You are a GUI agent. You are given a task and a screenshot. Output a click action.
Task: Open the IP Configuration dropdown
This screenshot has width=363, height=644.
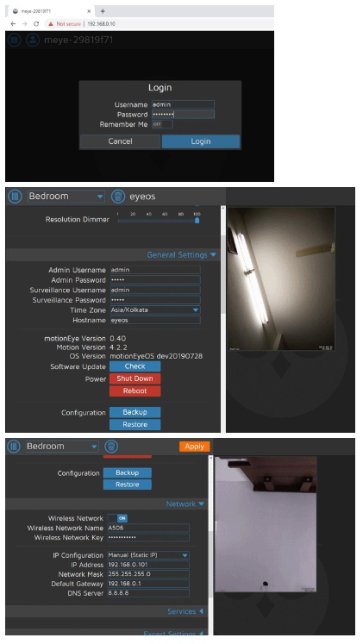(x=148, y=555)
